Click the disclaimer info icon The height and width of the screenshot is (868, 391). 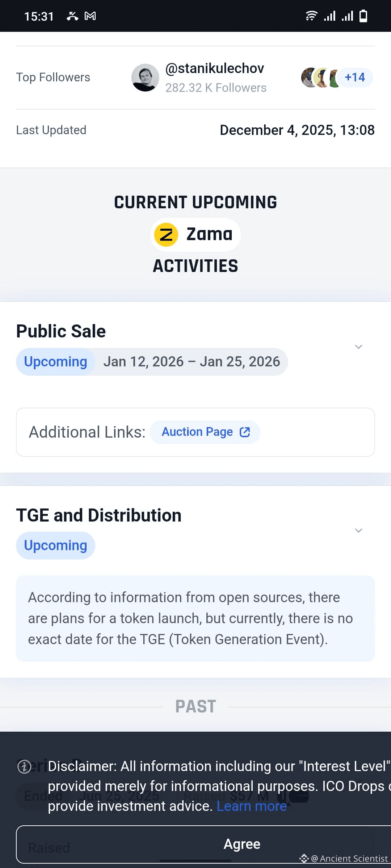(x=24, y=766)
